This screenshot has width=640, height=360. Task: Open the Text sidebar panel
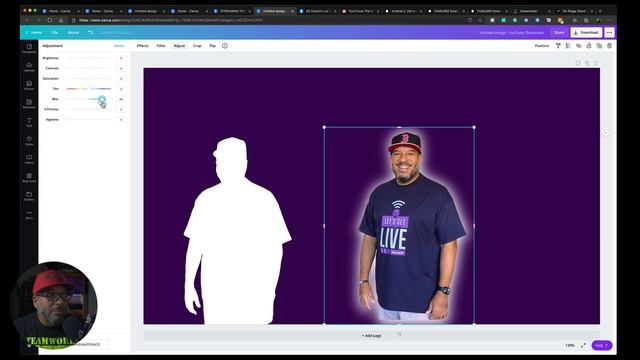[x=29, y=122]
